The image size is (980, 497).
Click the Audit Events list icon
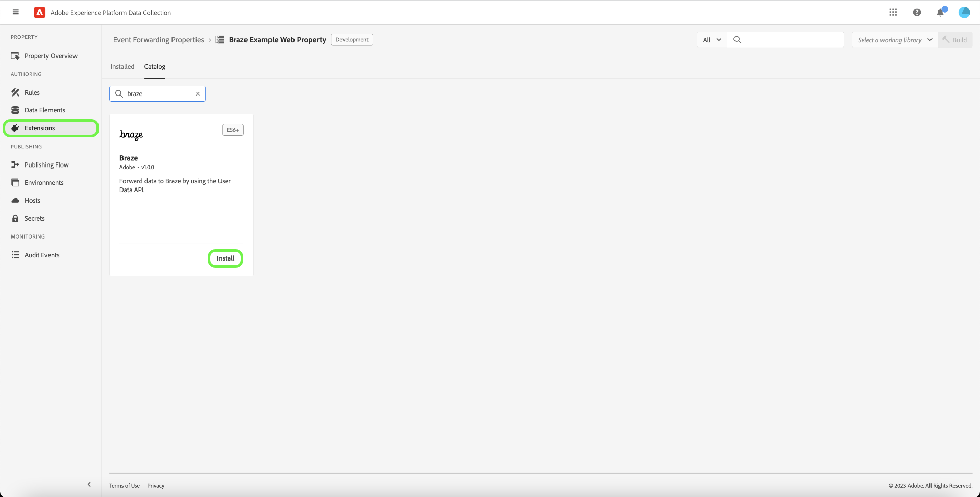coord(15,255)
